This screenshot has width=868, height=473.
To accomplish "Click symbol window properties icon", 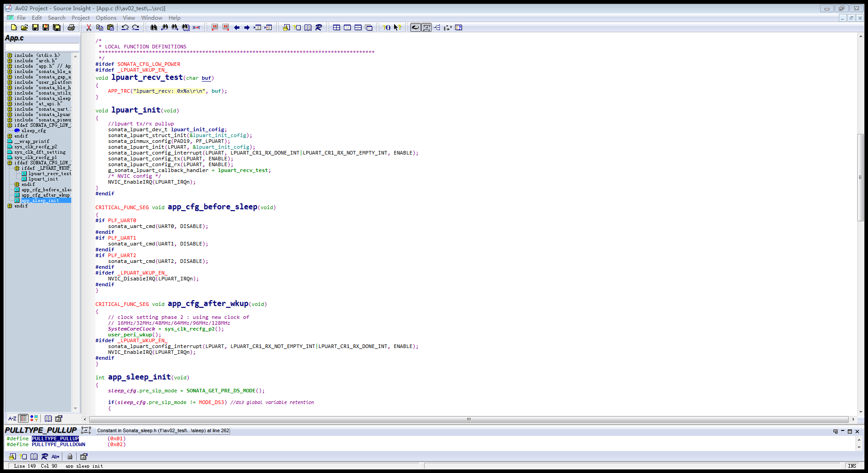I will click(x=59, y=418).
